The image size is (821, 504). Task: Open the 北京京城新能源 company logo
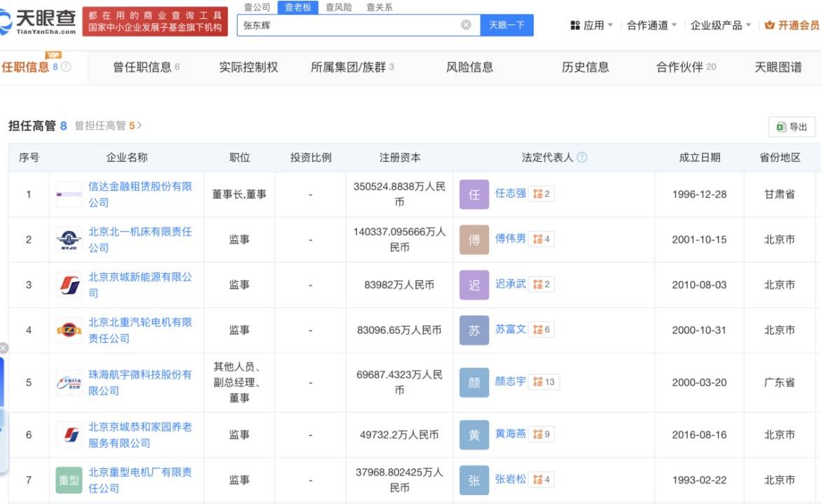click(69, 285)
